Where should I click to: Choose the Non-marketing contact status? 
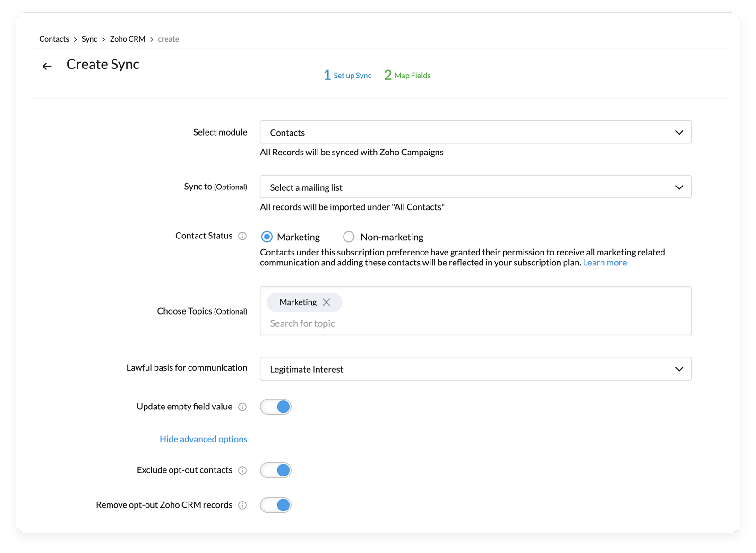pos(349,237)
